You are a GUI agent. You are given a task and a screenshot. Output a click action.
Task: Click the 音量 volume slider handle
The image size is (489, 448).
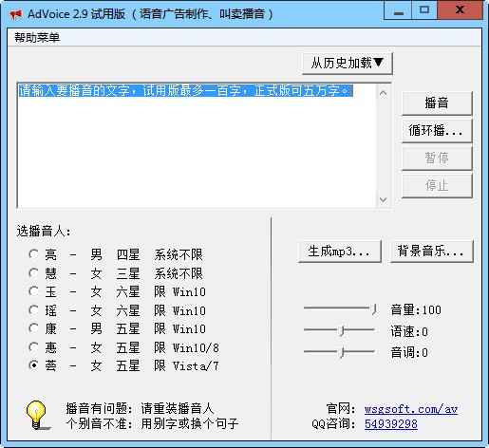pos(373,309)
